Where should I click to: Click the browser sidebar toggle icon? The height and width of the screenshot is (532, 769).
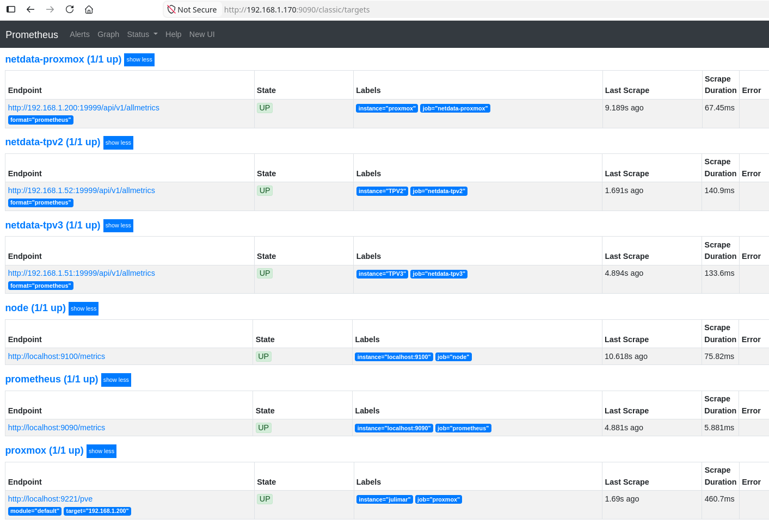point(11,9)
